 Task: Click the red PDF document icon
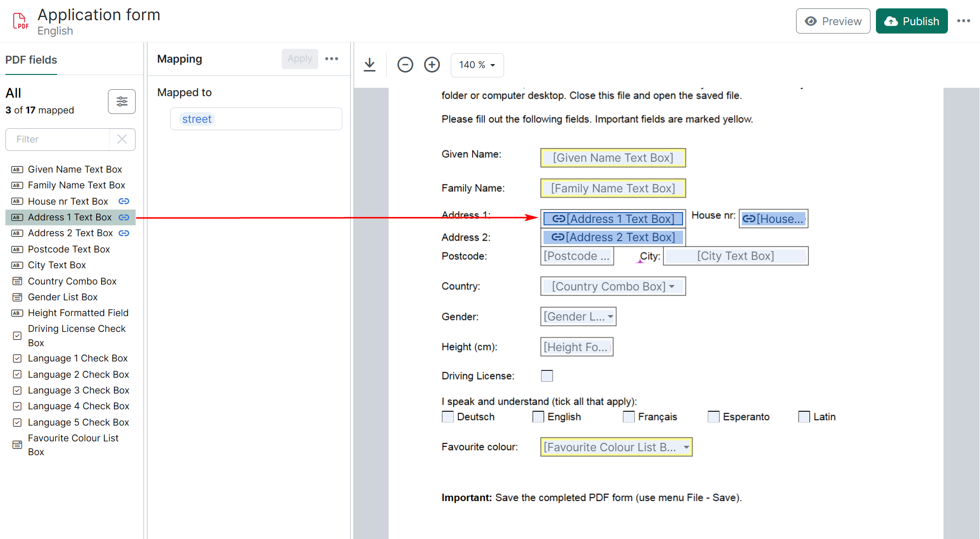(20, 21)
